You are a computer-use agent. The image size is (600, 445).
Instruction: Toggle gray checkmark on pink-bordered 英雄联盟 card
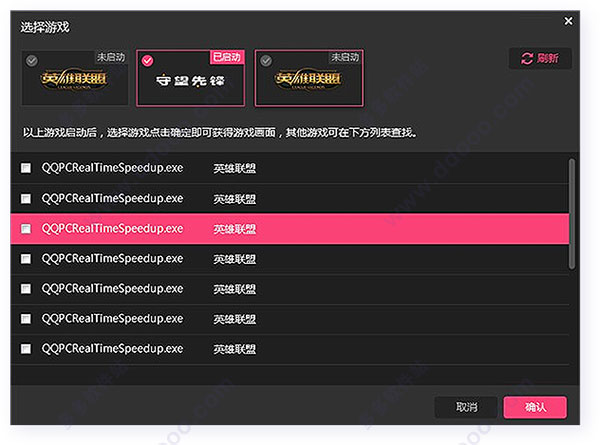click(266, 60)
